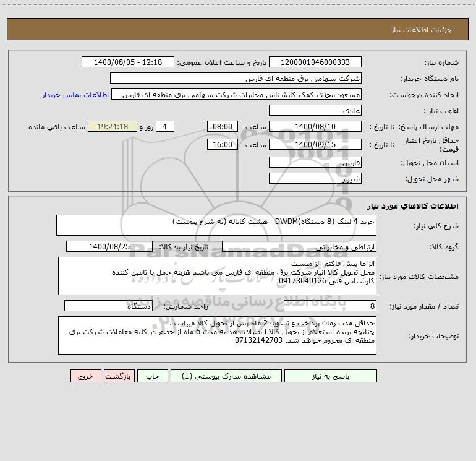This screenshot has width=476, height=461.
Task: Click the جزئیات اطلاعات نیاز header title
Action: [x=422, y=30]
